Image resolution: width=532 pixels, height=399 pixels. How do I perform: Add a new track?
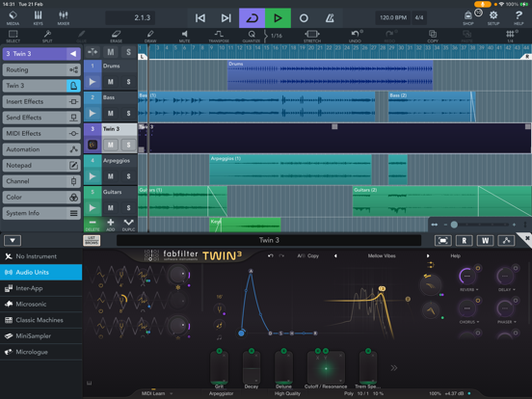click(111, 225)
